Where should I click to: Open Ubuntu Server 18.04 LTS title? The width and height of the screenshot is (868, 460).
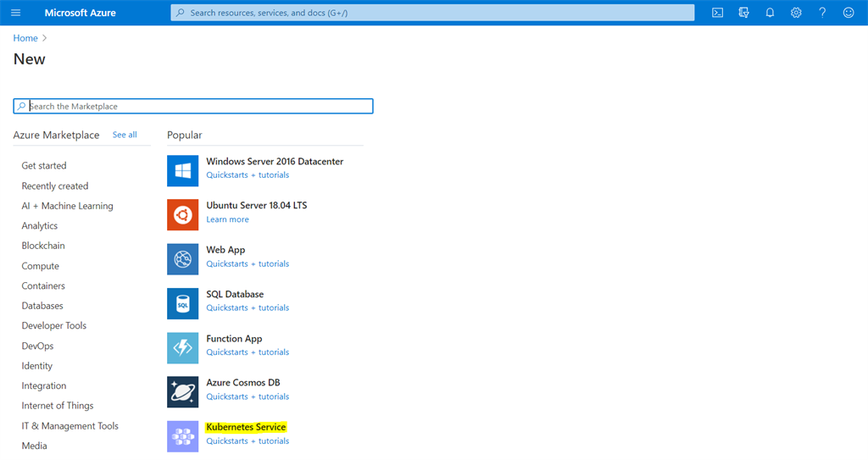click(256, 205)
